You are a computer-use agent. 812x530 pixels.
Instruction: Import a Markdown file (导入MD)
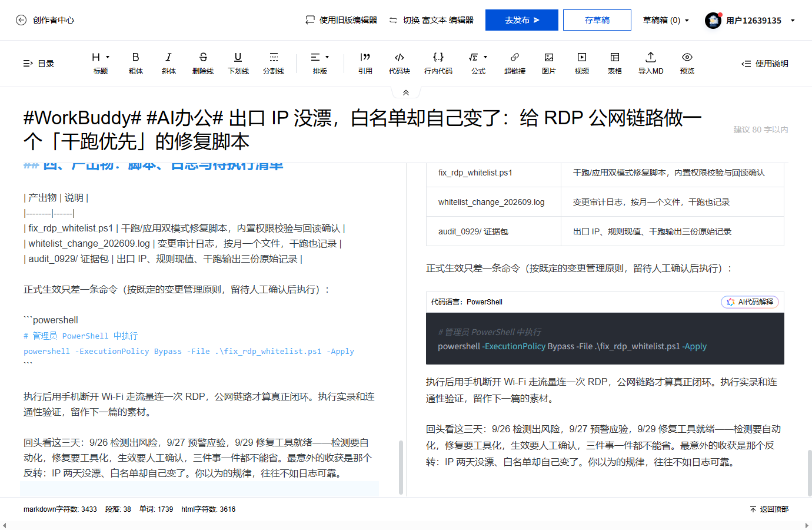pos(651,64)
